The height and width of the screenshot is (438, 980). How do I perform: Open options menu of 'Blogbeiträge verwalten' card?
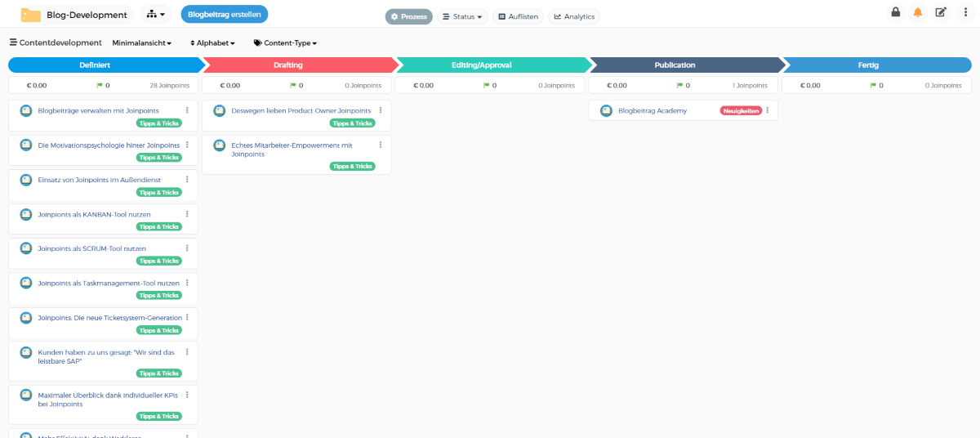coord(187,110)
